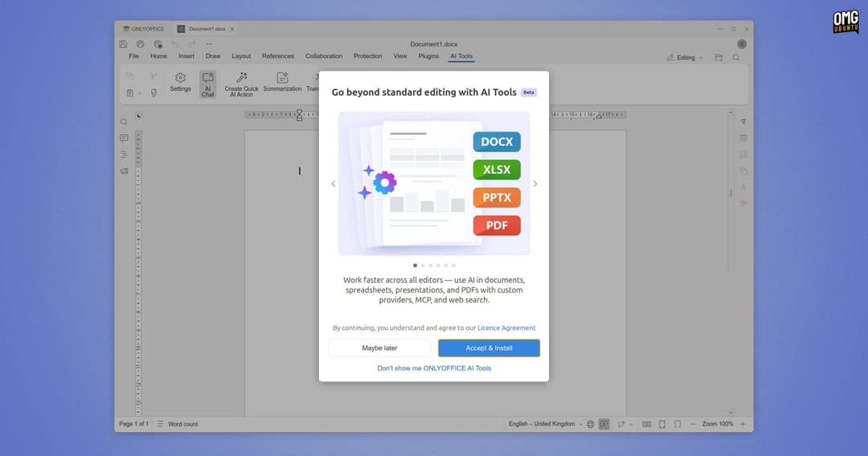The height and width of the screenshot is (456, 868).
Task: Click the feedback megaphone icon in left sidebar
Action: 124,171
